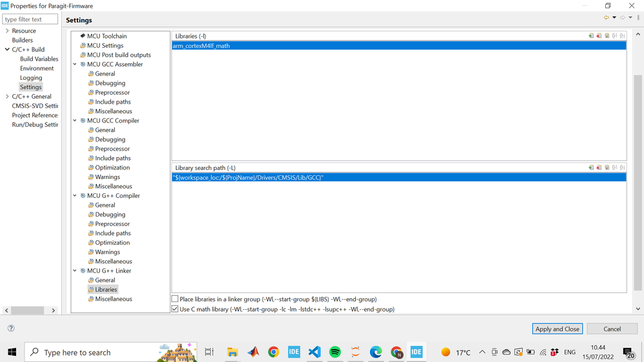
Task: Click Apply and Close button
Action: coord(558,329)
